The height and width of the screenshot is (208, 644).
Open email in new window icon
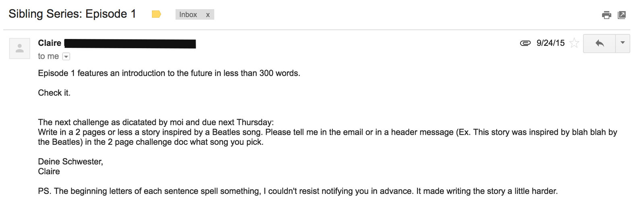pyautogui.click(x=622, y=15)
